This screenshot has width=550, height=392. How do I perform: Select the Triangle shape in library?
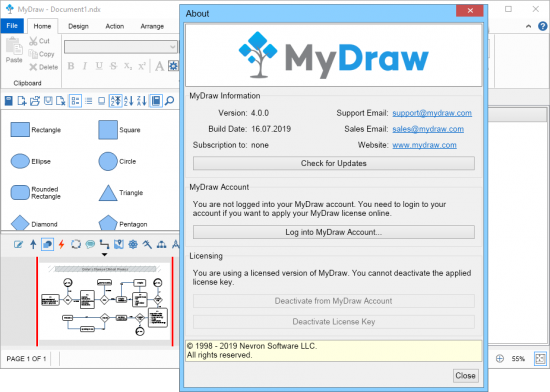[x=121, y=193]
